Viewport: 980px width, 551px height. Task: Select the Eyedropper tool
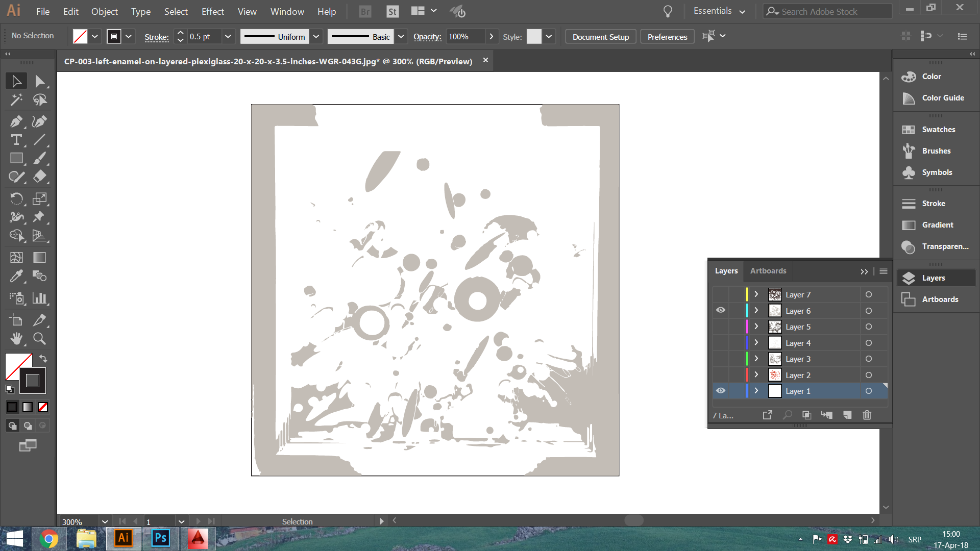pyautogui.click(x=16, y=276)
